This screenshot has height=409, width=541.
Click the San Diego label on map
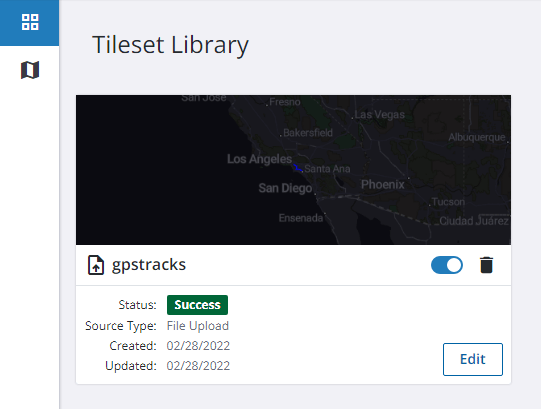pos(285,188)
